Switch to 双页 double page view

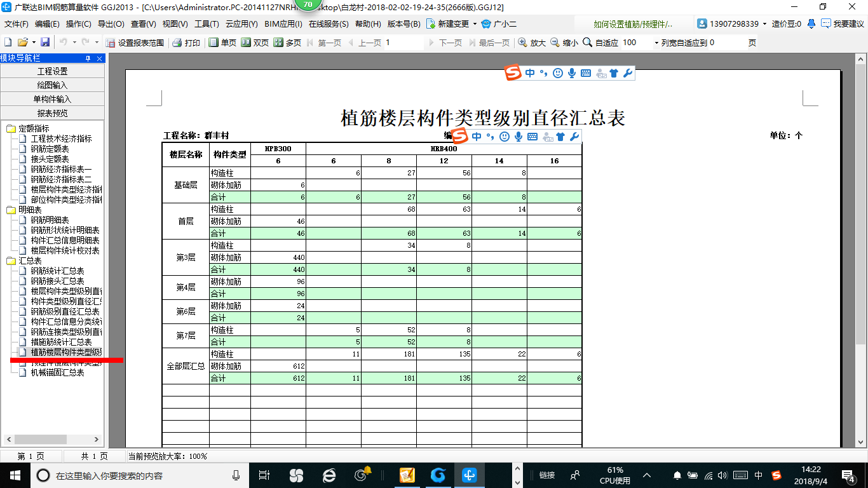(x=255, y=43)
